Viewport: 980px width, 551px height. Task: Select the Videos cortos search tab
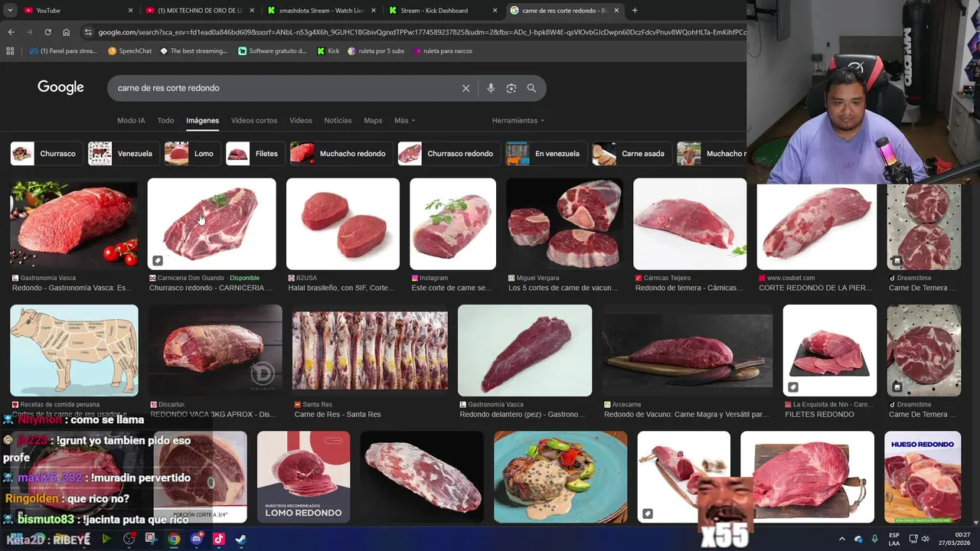point(254,120)
